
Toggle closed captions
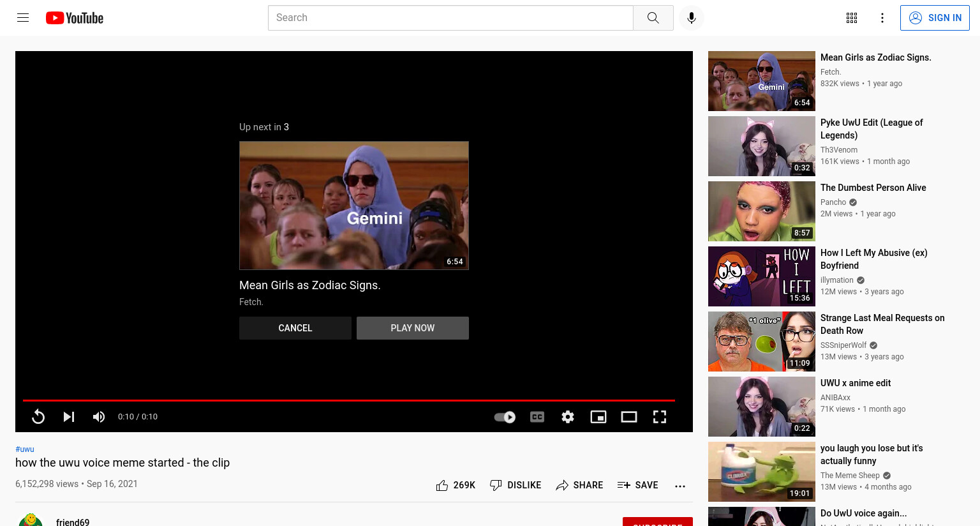tap(537, 417)
